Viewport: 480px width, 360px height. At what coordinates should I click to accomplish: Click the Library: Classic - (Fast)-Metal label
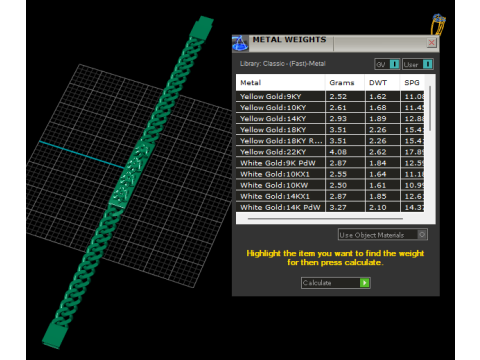[x=283, y=64]
